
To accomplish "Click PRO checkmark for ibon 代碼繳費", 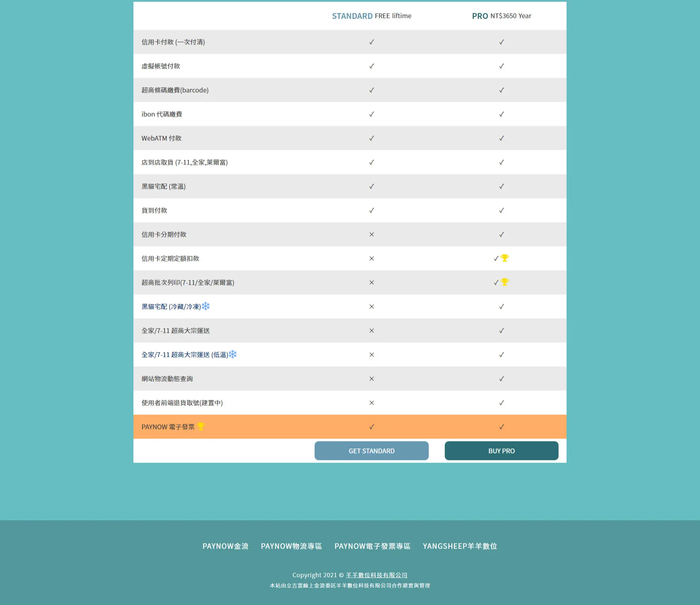I will coord(502,114).
